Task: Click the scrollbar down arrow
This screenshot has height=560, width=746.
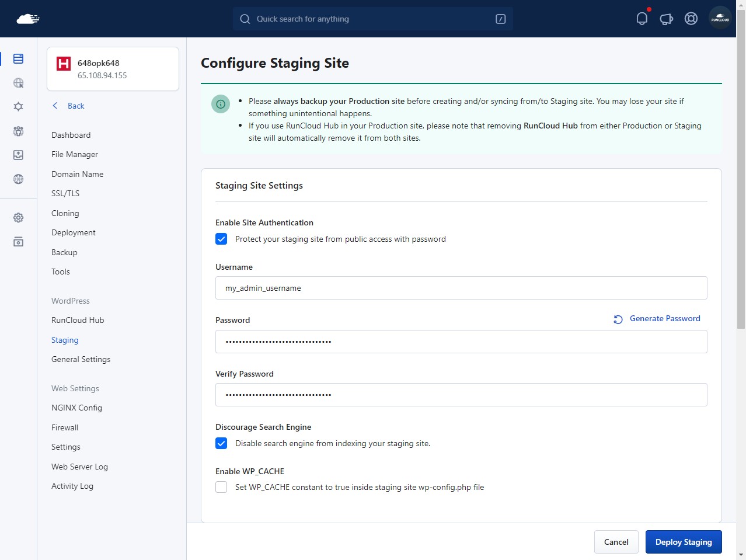Action: click(x=741, y=555)
